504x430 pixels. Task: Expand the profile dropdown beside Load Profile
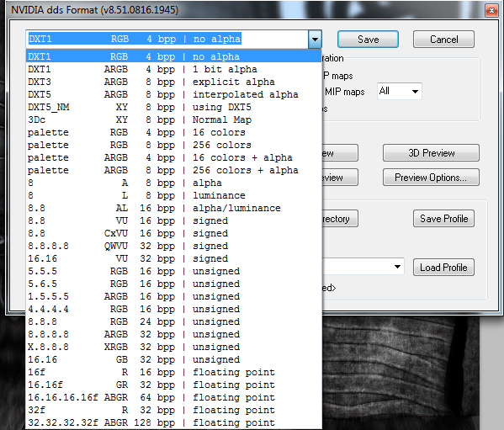click(397, 267)
